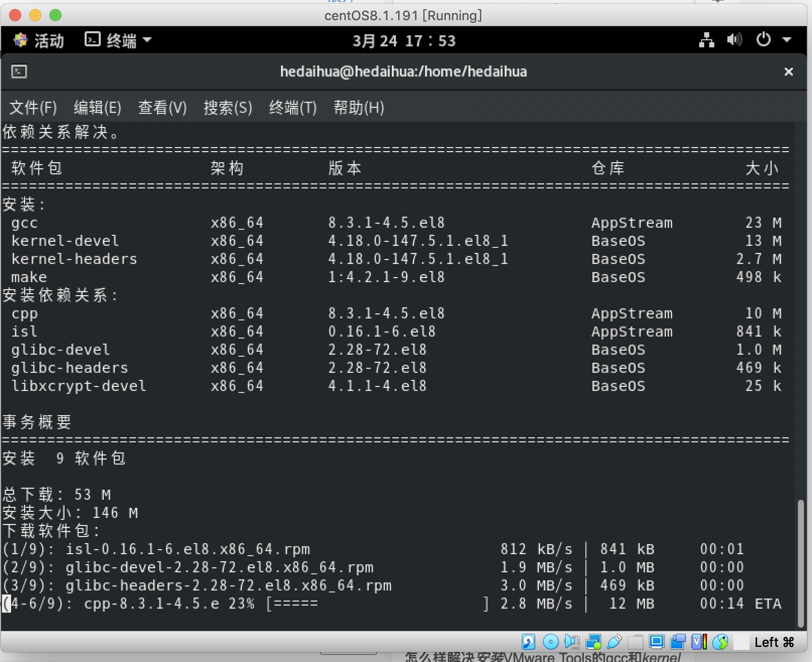Screen dimensions: 812x662
Task: Open the audio settings status icon
Action: (572, 641)
